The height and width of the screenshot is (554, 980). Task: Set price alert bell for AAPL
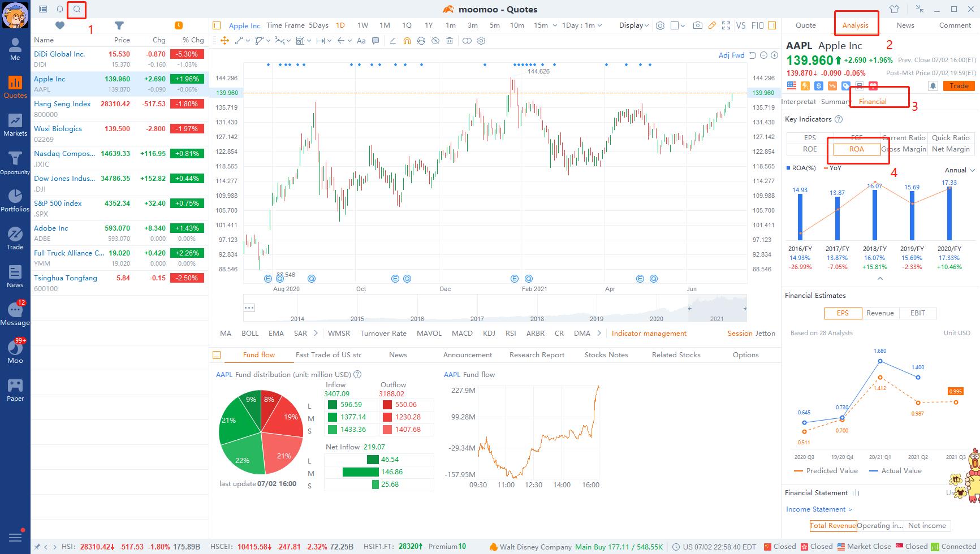point(933,86)
